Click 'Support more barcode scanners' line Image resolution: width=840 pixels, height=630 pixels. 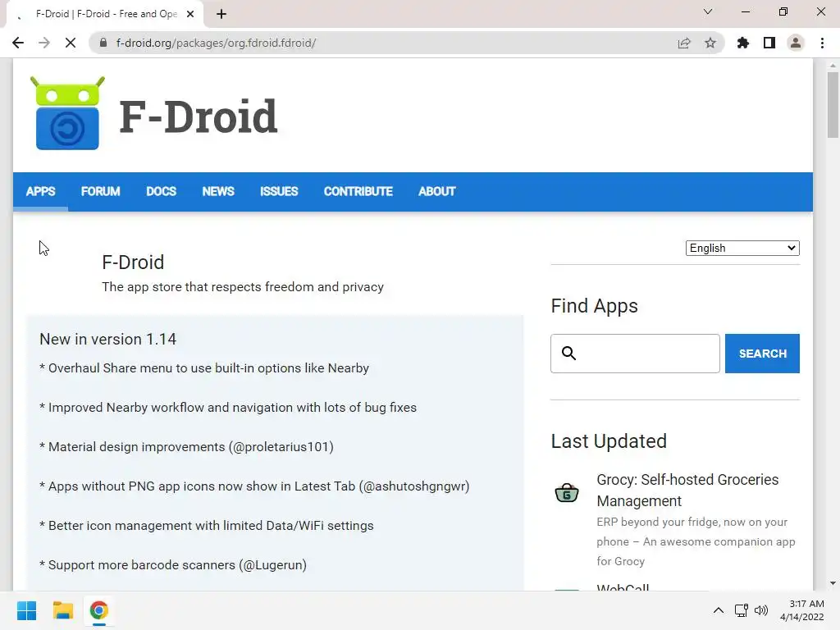coord(173,564)
